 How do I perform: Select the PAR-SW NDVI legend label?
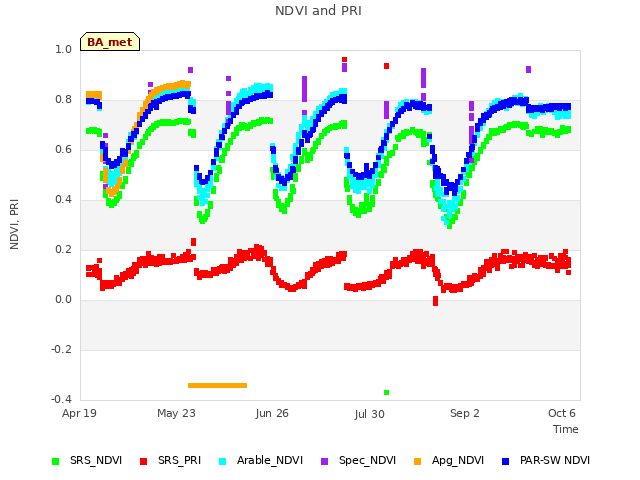pyautogui.click(x=555, y=460)
